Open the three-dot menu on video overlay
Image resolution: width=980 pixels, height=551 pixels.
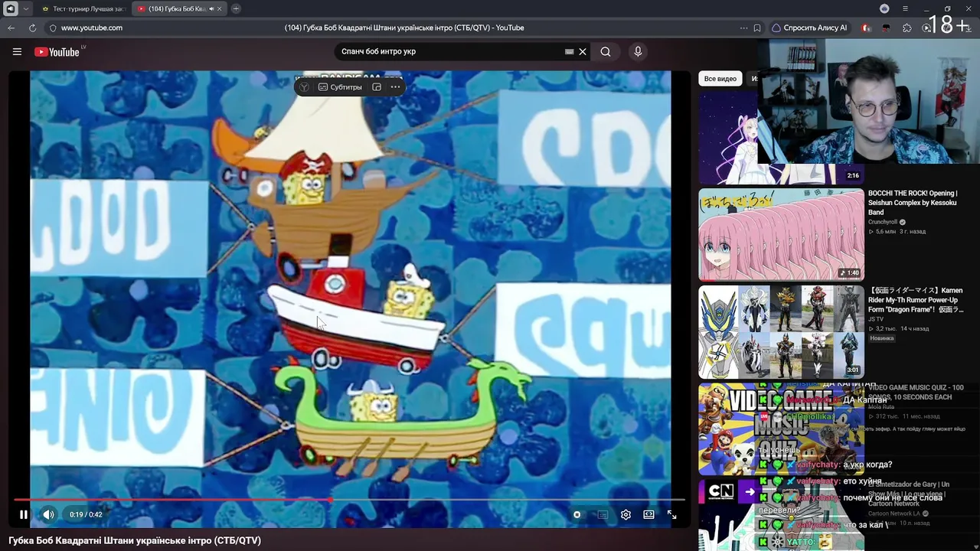[x=395, y=87]
